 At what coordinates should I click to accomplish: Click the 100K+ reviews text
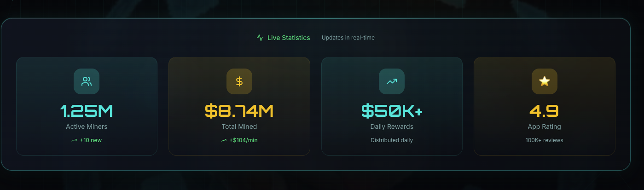pyautogui.click(x=544, y=140)
